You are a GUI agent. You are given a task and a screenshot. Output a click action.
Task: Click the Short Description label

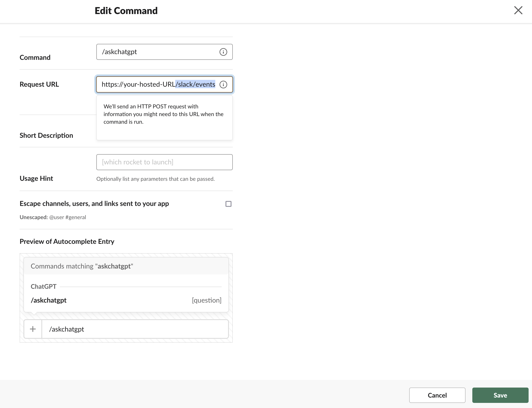(46, 135)
